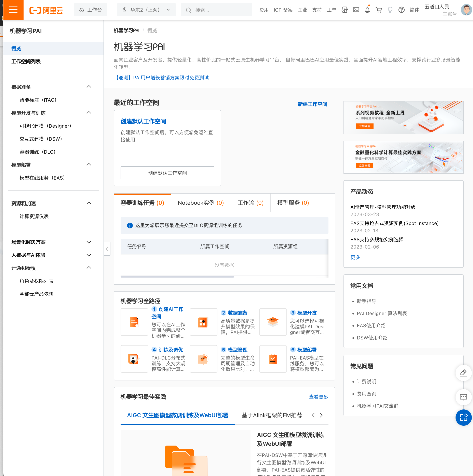Viewport: 473px width, 476px height.
Task: Click 更多 under 产品动态
Action: pos(355,257)
